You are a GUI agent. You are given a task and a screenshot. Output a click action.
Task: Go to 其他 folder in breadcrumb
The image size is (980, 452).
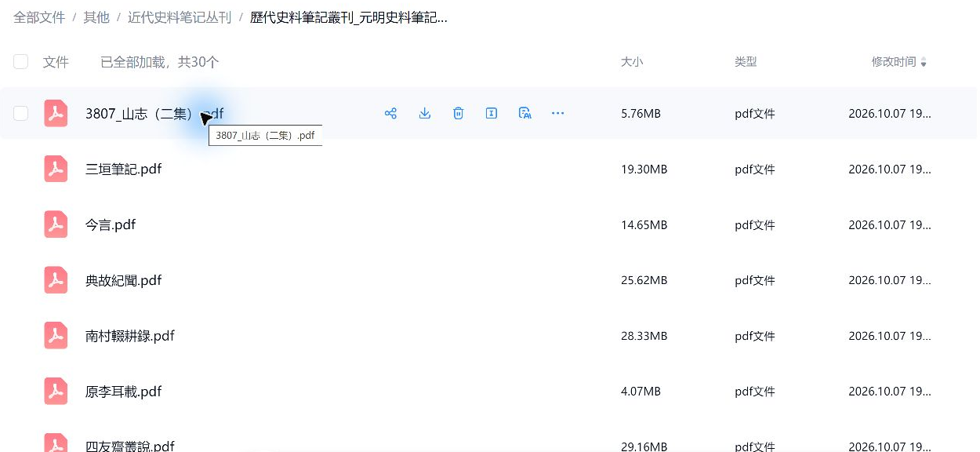click(x=96, y=17)
